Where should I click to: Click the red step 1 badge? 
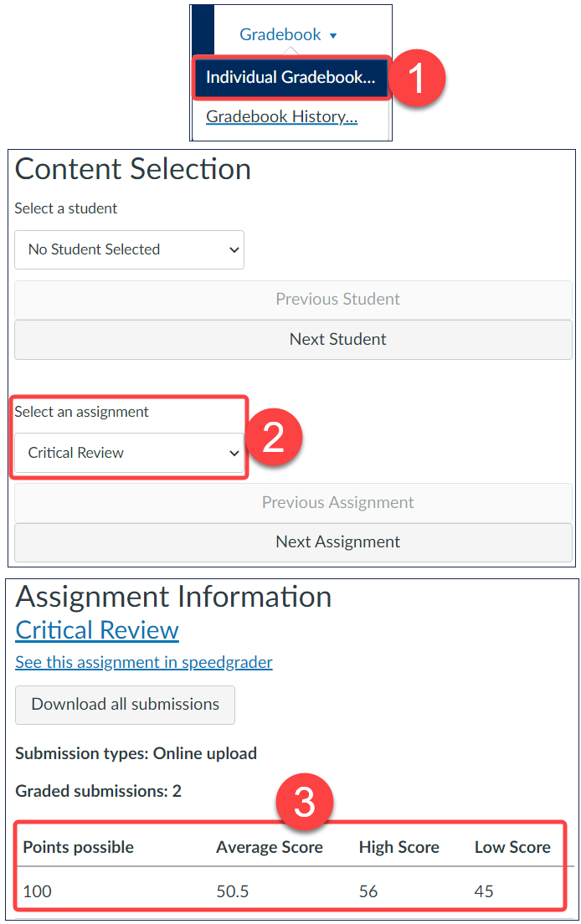(417, 78)
